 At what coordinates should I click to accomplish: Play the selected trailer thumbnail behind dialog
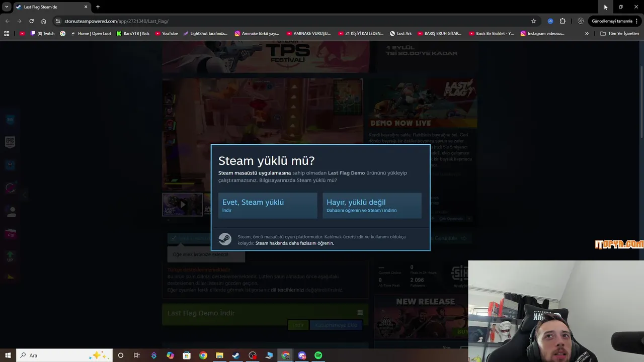coord(182,205)
